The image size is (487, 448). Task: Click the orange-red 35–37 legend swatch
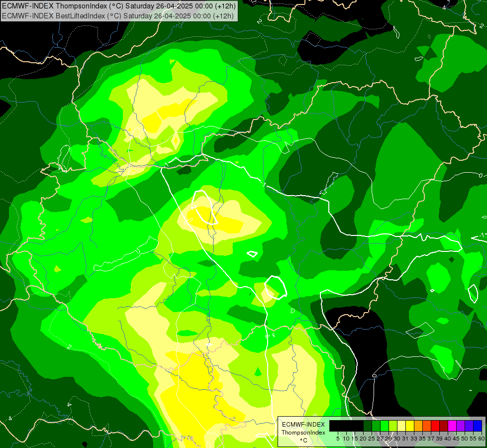[x=427, y=426]
